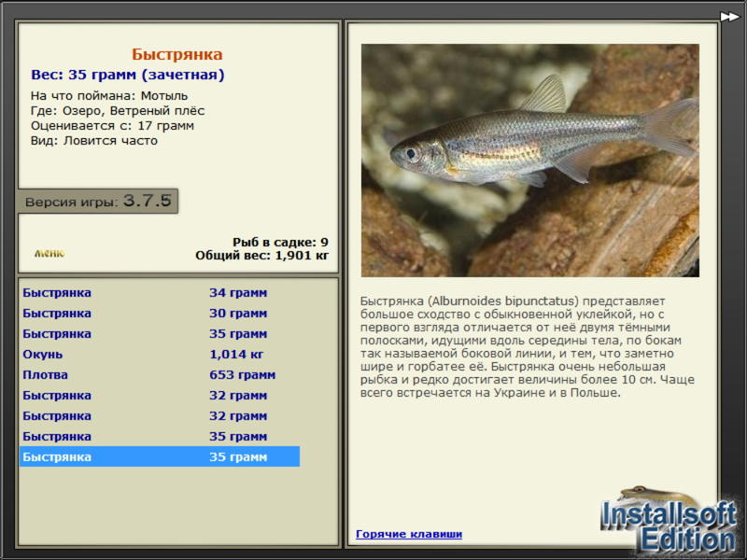Select the highlighted Быстрянка 35 грамм row
Image resolution: width=747 pixels, height=560 pixels.
click(160, 456)
